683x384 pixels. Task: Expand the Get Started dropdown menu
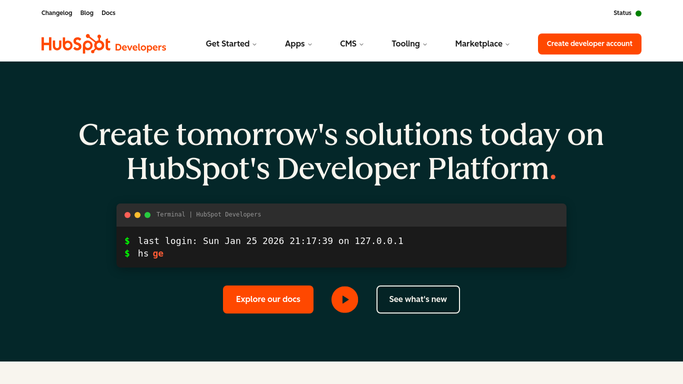[231, 44]
